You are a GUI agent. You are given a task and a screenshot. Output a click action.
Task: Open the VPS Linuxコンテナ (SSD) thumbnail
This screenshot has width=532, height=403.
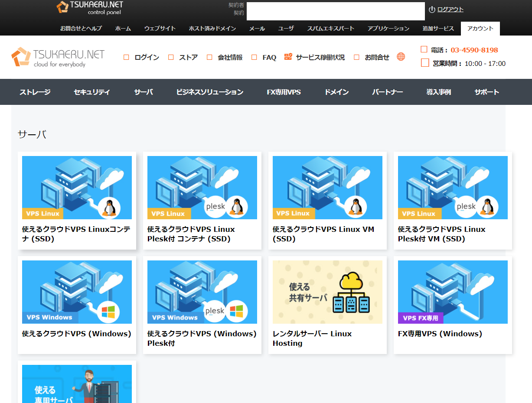pos(77,188)
